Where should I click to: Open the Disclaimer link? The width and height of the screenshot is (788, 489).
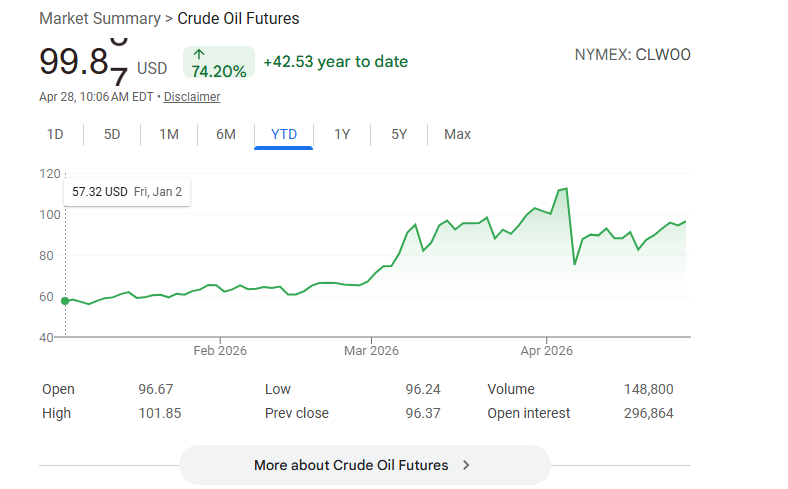[192, 97]
